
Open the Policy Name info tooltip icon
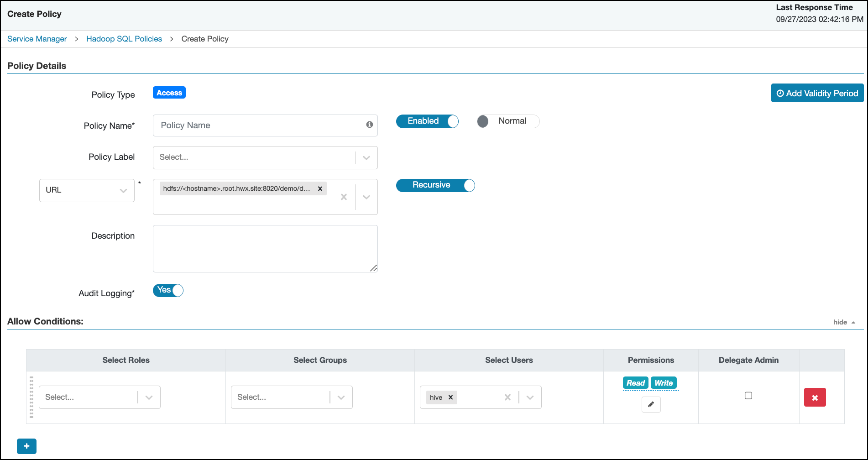370,125
